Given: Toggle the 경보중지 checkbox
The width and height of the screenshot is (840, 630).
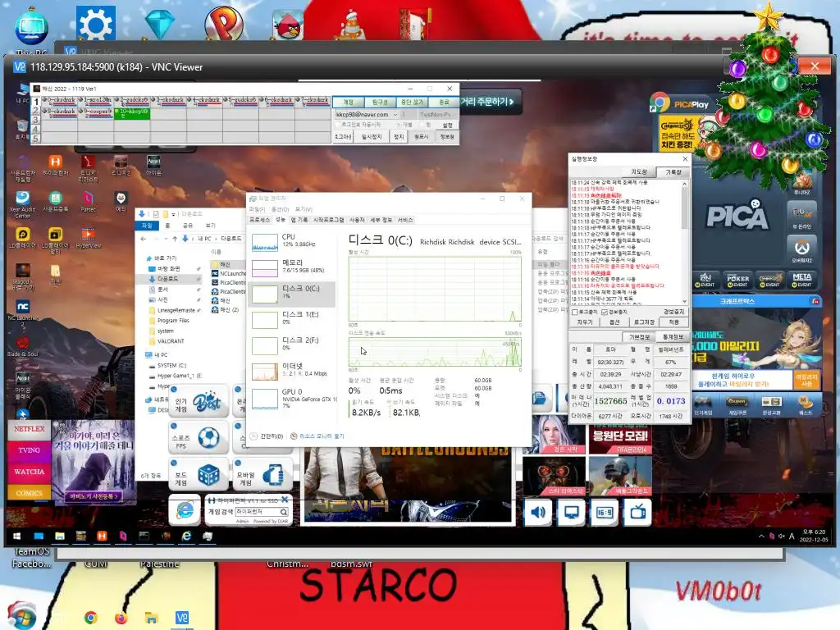Looking at the screenshot, I should 605,312.
